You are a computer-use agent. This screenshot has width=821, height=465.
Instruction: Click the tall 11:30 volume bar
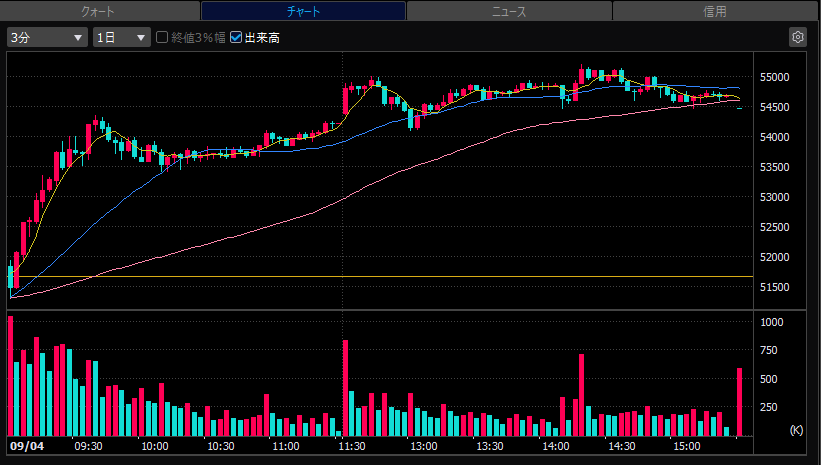[x=346, y=388]
